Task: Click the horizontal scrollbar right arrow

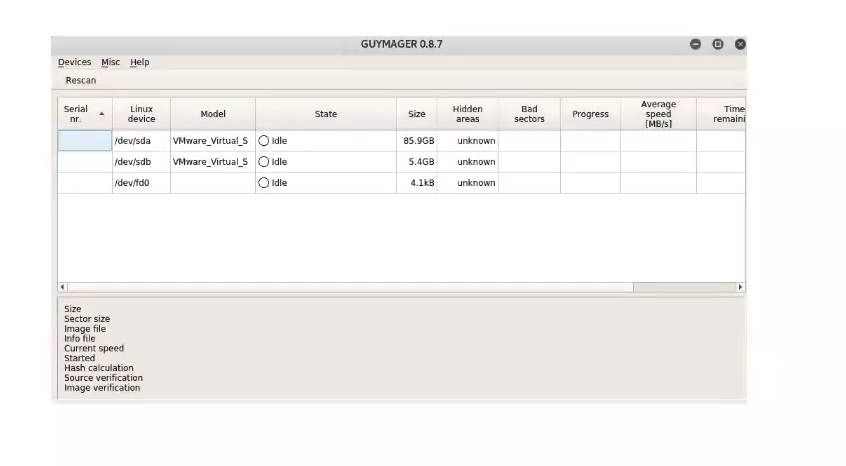Action: pos(740,287)
